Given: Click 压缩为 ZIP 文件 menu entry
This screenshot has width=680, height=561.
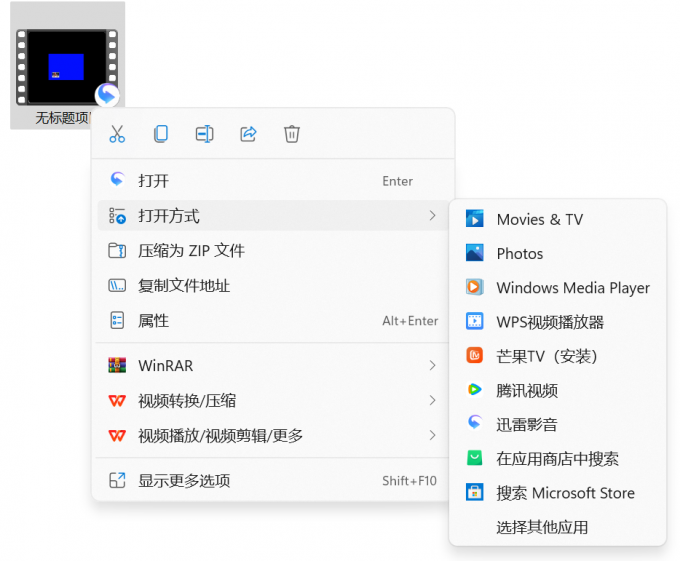Looking at the screenshot, I should [x=191, y=251].
